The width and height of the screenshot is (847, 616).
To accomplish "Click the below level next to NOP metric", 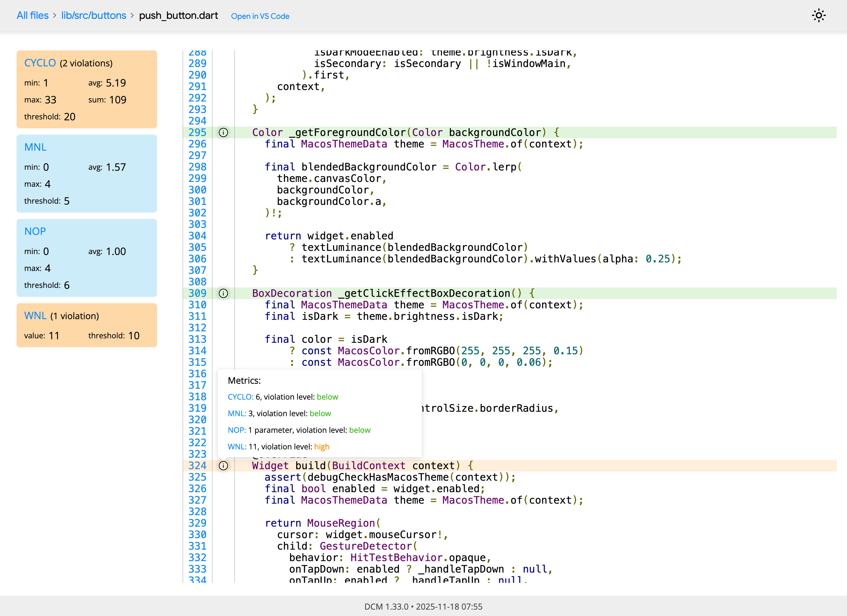I will [360, 430].
